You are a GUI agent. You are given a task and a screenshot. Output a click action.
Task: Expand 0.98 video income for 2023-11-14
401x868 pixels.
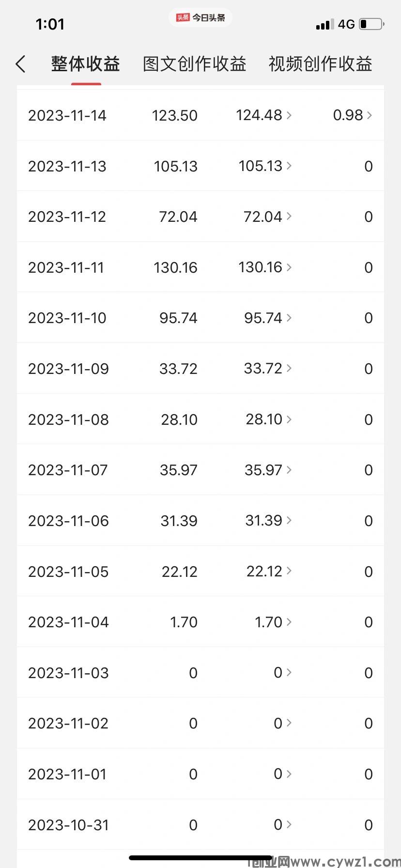point(353,115)
